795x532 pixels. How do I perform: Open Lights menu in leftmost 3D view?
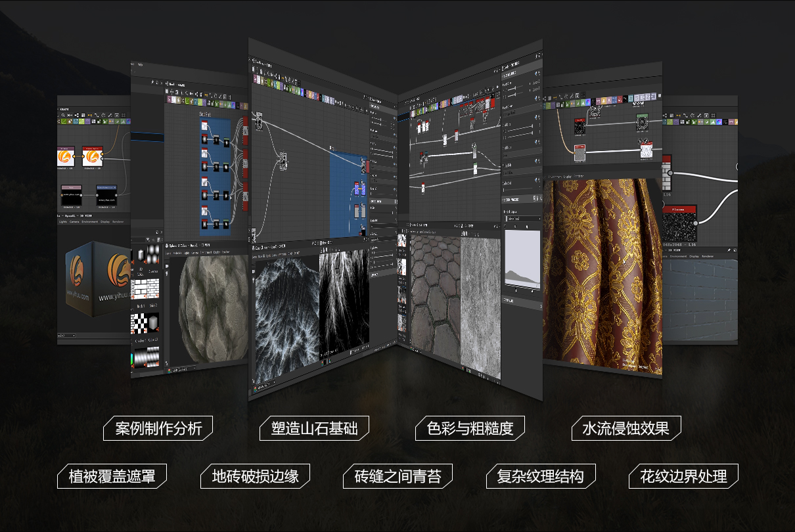63,222
